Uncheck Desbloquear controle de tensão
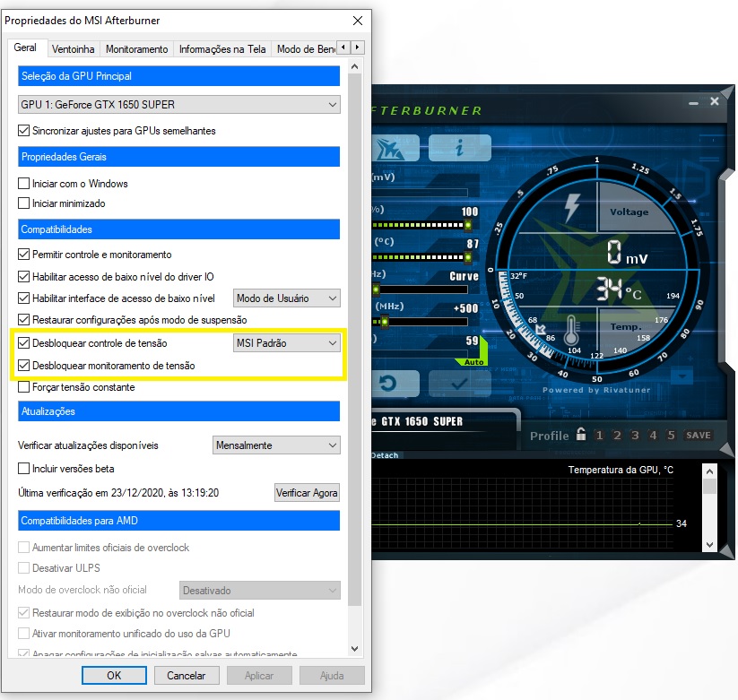The image size is (738, 700). 23,343
